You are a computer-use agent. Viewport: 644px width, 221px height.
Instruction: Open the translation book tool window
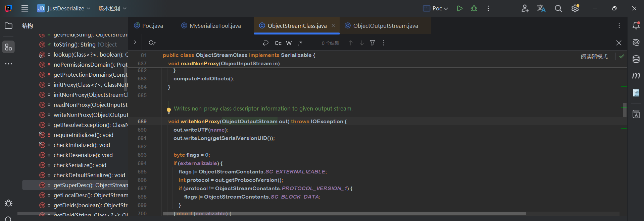tap(636, 114)
